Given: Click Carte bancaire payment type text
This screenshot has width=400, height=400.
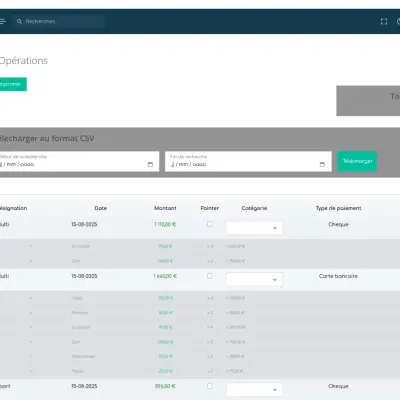Looking at the screenshot, I should coord(338,276).
